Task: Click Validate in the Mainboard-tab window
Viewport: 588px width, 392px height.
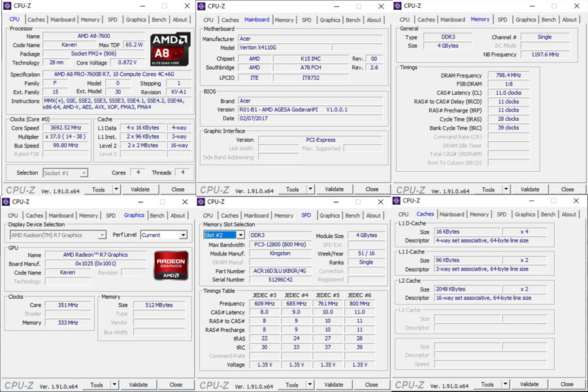Action: [x=334, y=189]
